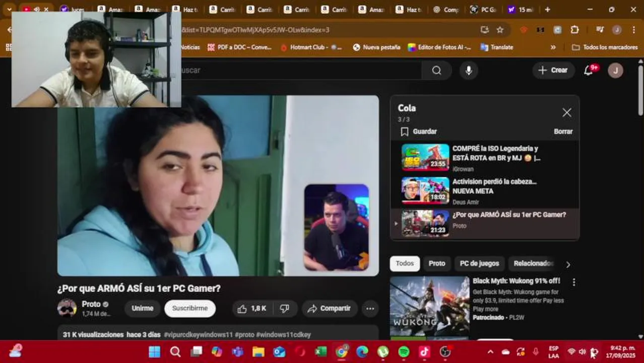The width and height of the screenshot is (644, 363).
Task: Click the Compartir share button
Action: (x=330, y=309)
